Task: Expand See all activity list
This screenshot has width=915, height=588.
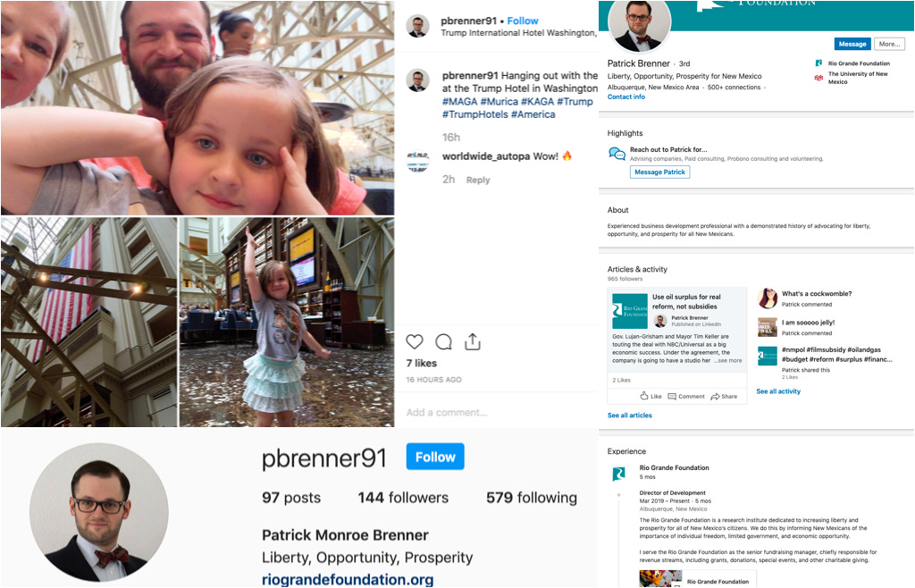Action: pyautogui.click(x=778, y=391)
